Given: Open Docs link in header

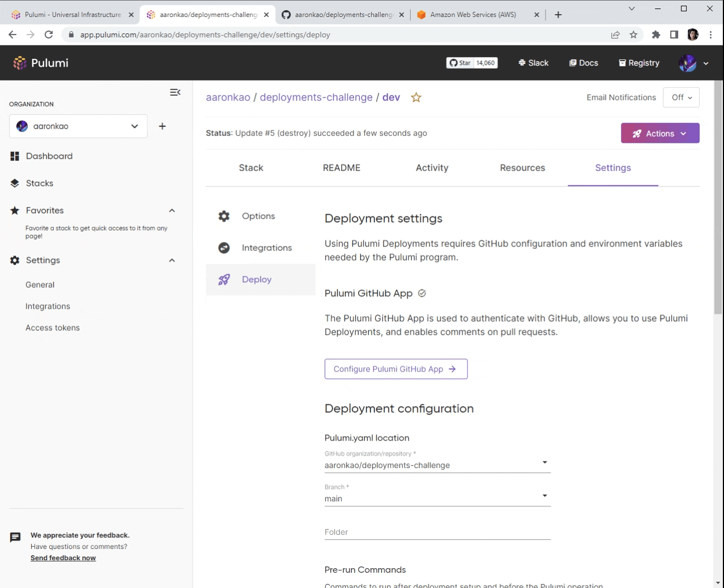Looking at the screenshot, I should (584, 63).
